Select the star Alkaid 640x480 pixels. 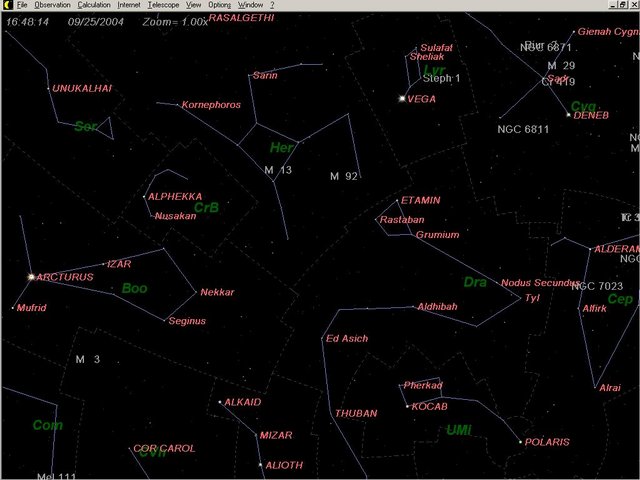[x=219, y=402]
